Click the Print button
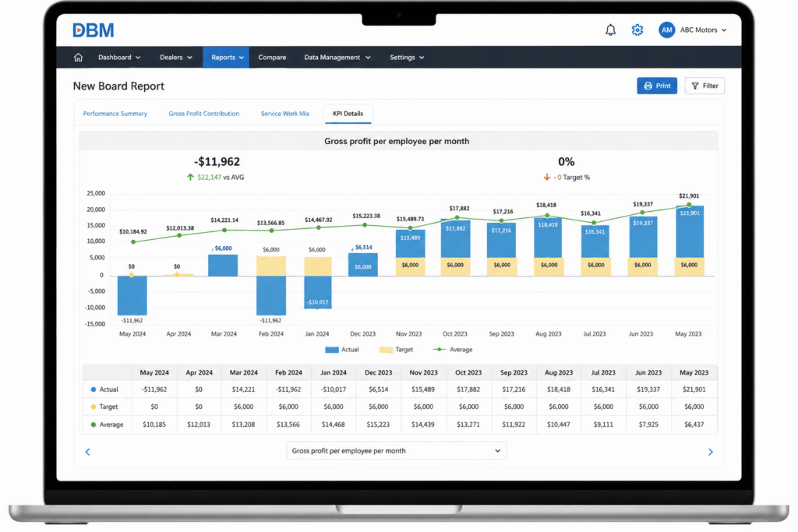Screen dimensions: 798x532 [x=657, y=86]
